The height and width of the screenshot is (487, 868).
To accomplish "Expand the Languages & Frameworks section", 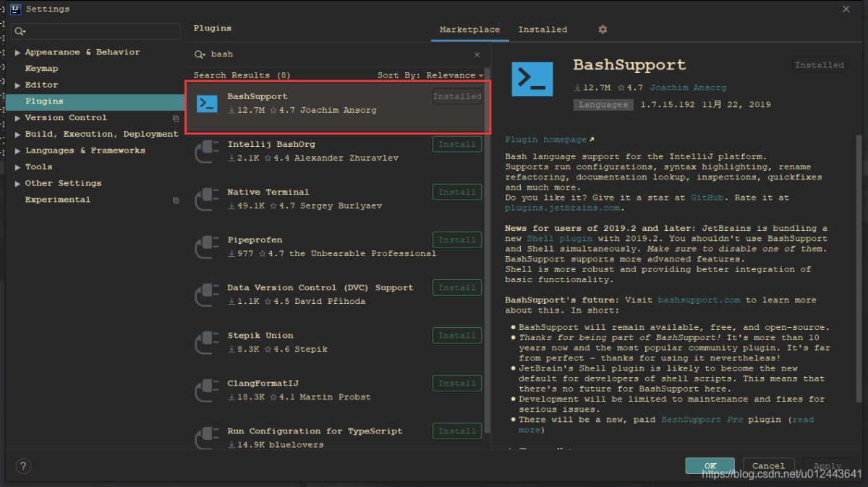I will pos(17,150).
